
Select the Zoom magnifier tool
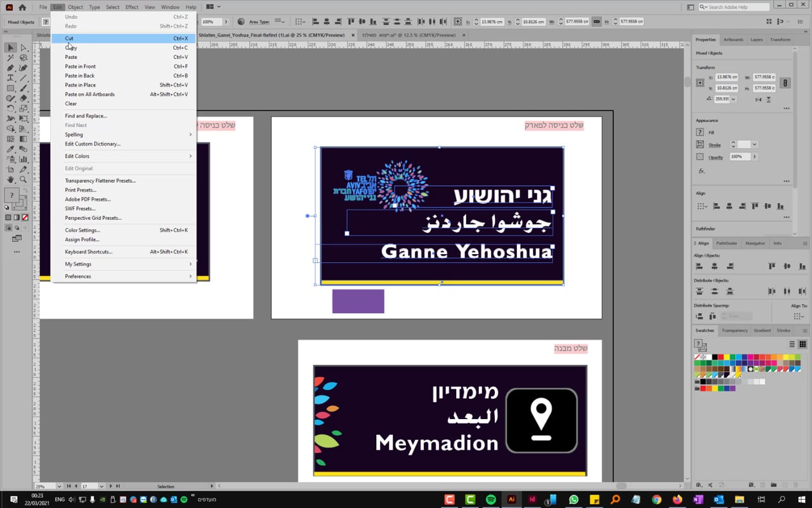click(23, 180)
